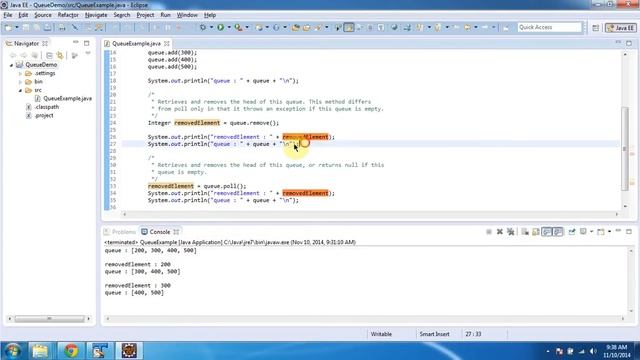640x360 pixels.
Task: Collapse the src folder
Action: [x=20, y=90]
